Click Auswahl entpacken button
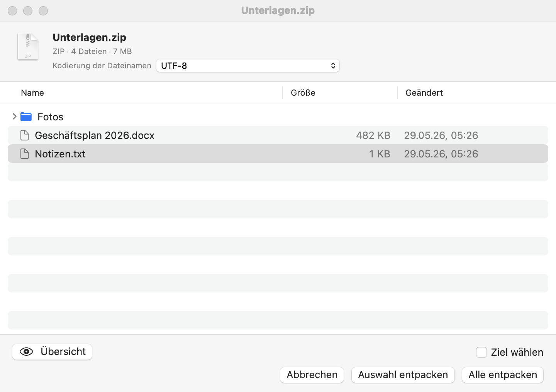This screenshot has width=556, height=392. (403, 375)
